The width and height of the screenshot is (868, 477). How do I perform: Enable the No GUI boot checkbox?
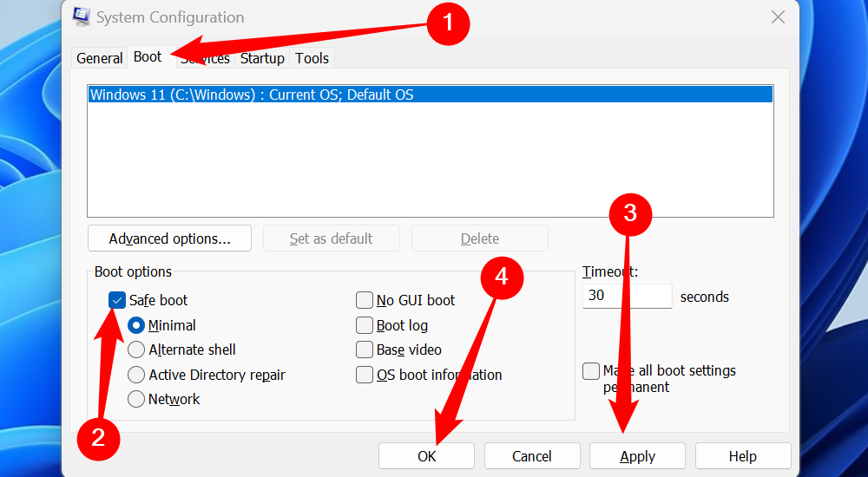365,300
